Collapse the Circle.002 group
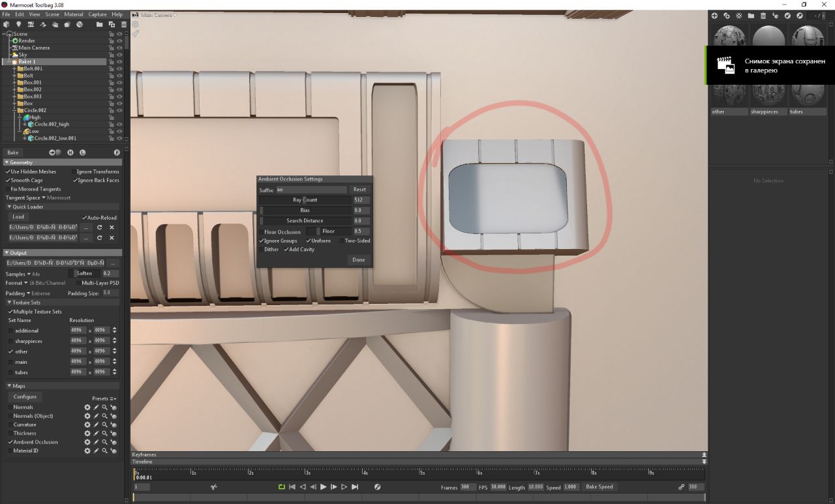The image size is (835, 504). click(x=14, y=110)
